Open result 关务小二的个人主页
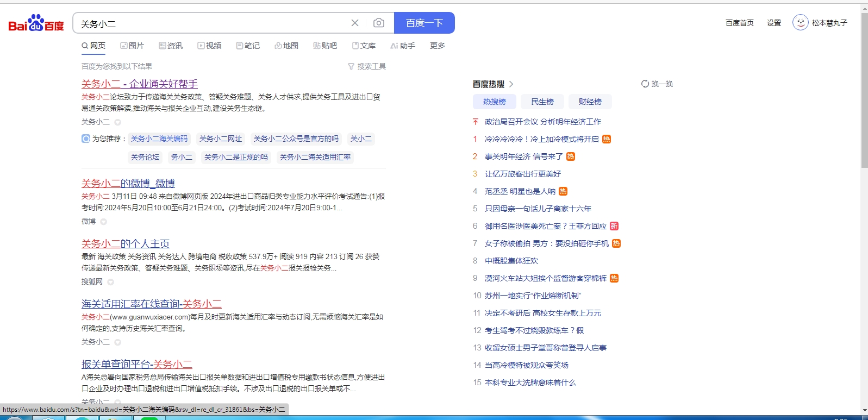 click(126, 243)
